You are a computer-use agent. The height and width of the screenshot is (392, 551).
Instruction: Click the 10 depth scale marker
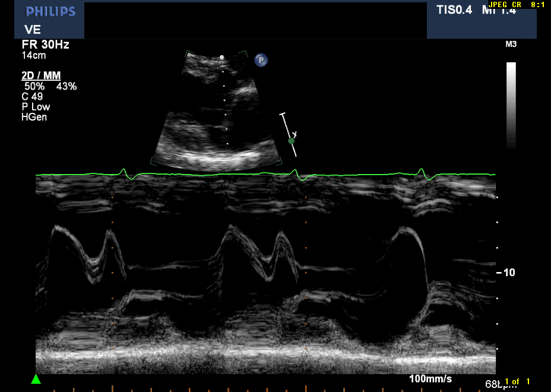(x=509, y=273)
